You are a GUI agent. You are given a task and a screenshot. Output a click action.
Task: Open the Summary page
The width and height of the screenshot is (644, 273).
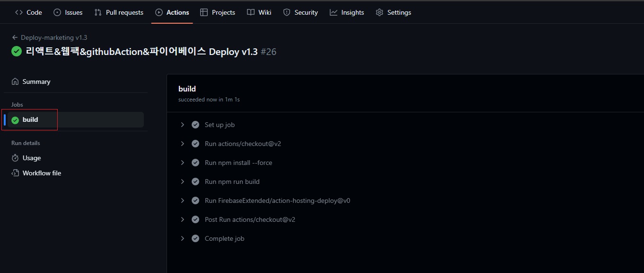[x=36, y=82]
